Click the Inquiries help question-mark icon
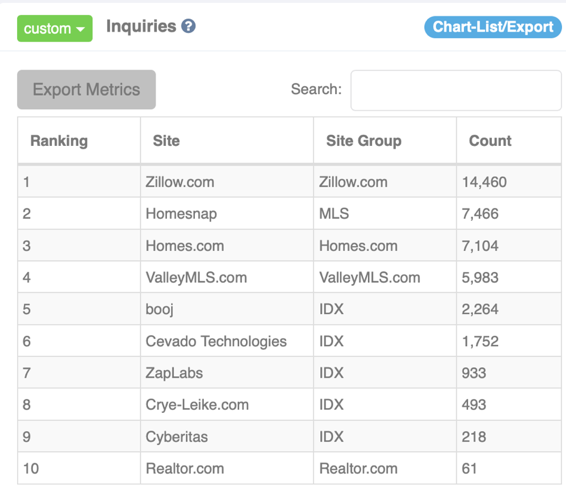Screen dimensions: 566x487 pyautogui.click(x=188, y=26)
